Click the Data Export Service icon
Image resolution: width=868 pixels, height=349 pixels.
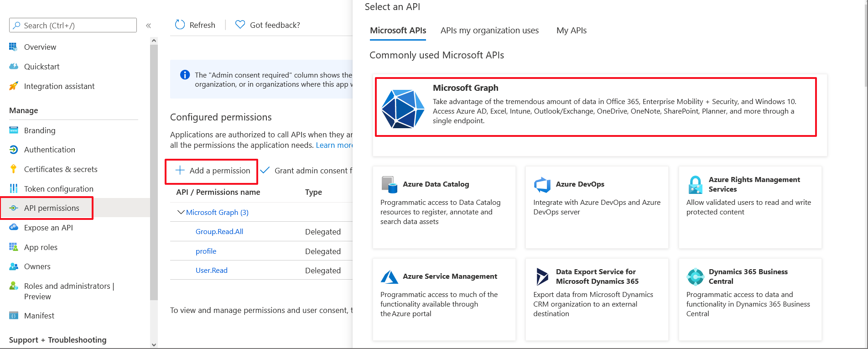tap(542, 277)
